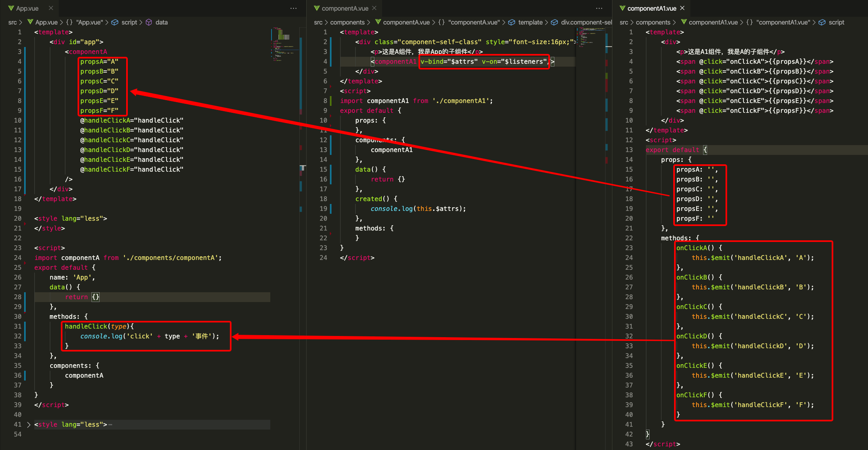Click the div.component-sel symbol icon in breadcrumb

pos(554,22)
